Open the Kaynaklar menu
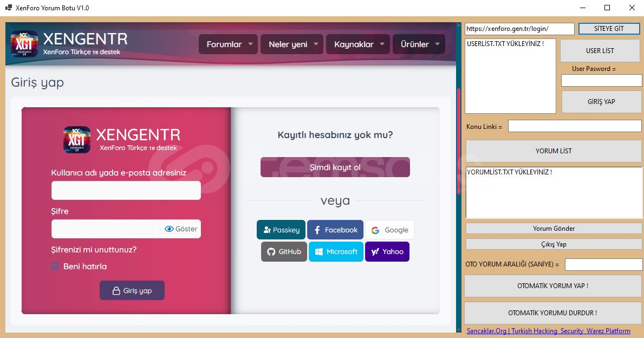The width and height of the screenshot is (644, 338). 354,44
